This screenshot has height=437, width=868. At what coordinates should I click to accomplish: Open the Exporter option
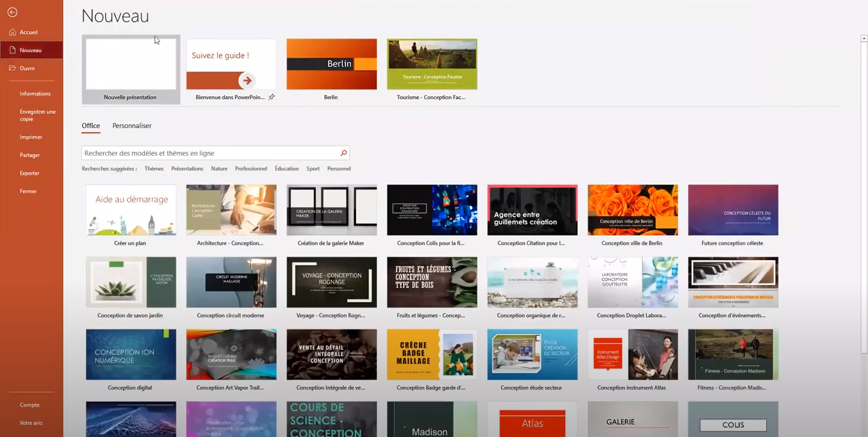(x=30, y=173)
